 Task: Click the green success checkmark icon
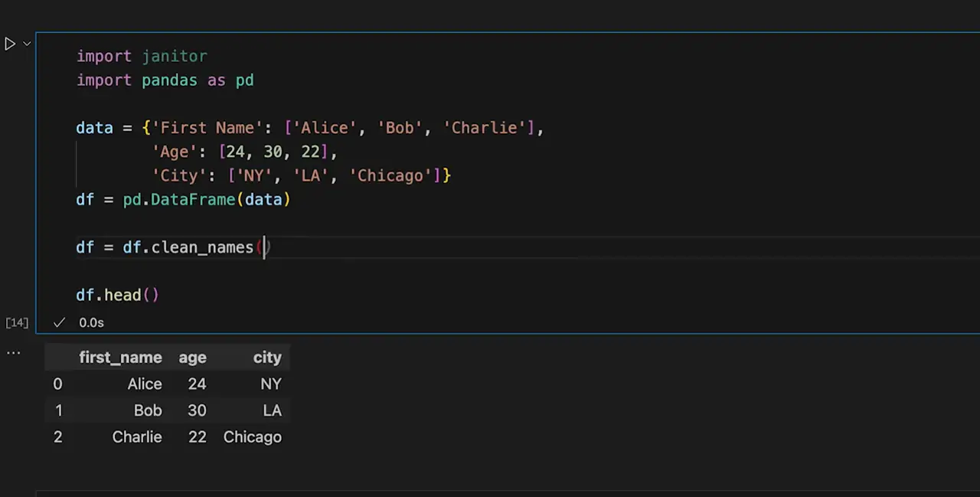click(x=59, y=322)
